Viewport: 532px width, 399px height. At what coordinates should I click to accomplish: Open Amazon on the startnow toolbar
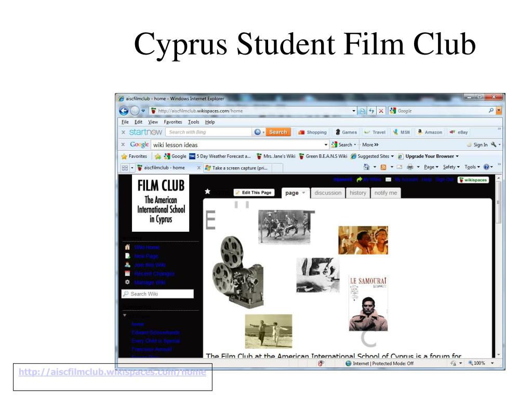pyautogui.click(x=430, y=132)
